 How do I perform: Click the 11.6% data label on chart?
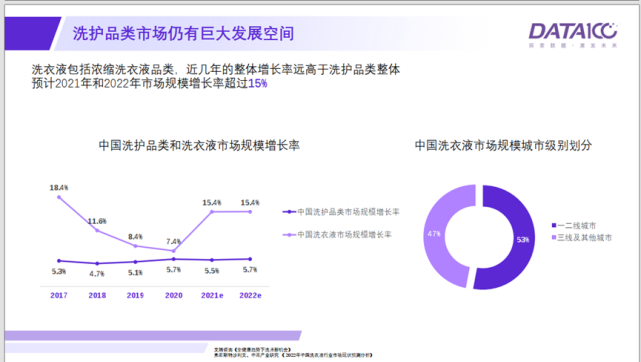[x=97, y=221]
